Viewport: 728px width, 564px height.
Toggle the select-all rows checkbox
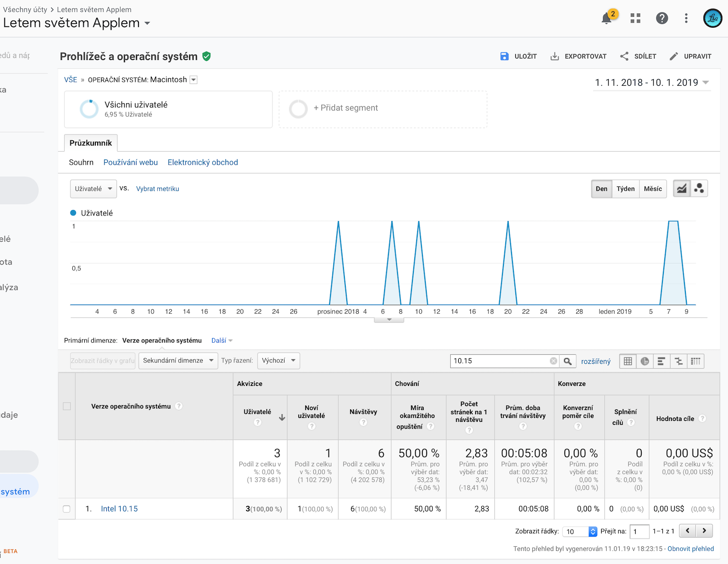(67, 406)
